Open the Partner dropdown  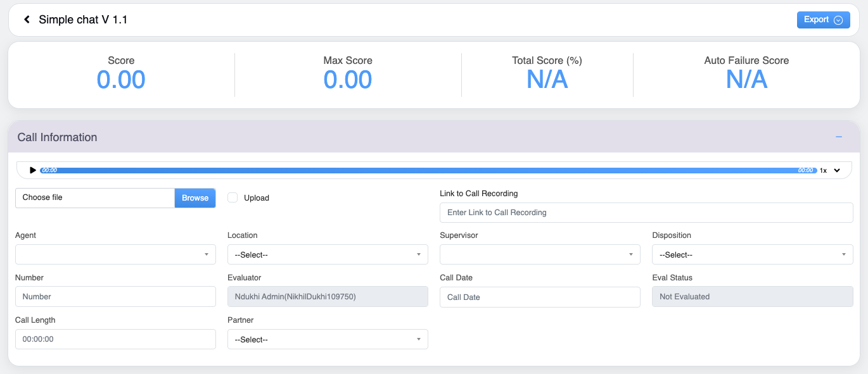click(327, 339)
